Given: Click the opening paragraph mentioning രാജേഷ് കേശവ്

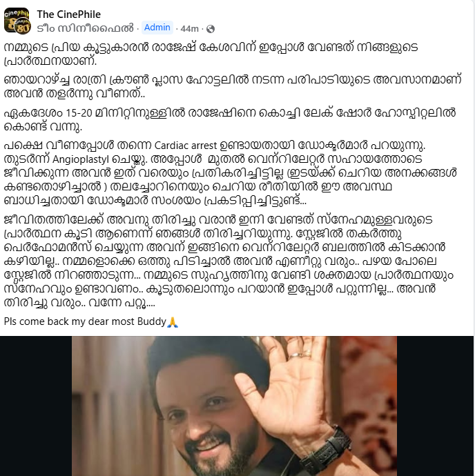Looking at the screenshot, I should pos(211,54).
